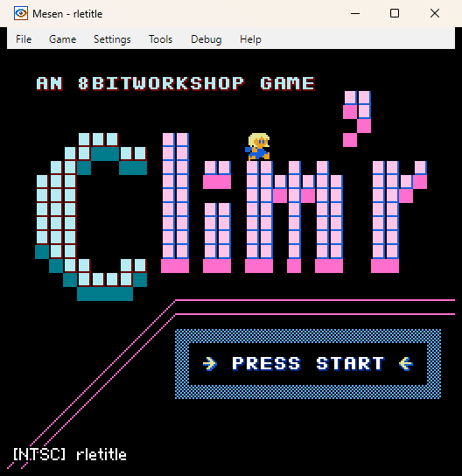Open the Game menu

pyautogui.click(x=62, y=39)
